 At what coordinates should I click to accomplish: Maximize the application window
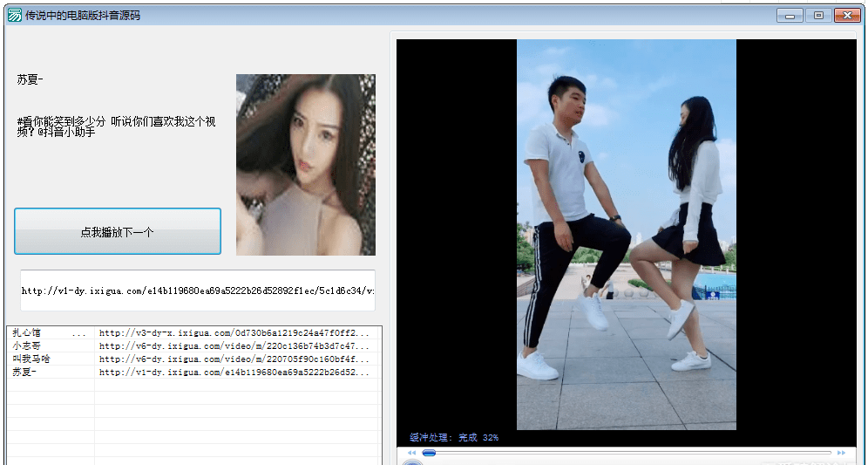(x=818, y=15)
